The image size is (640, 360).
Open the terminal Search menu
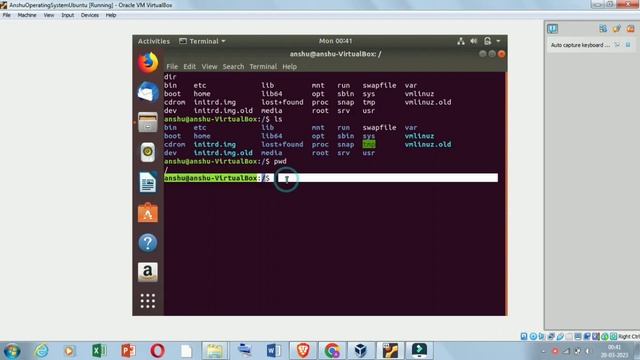click(233, 67)
